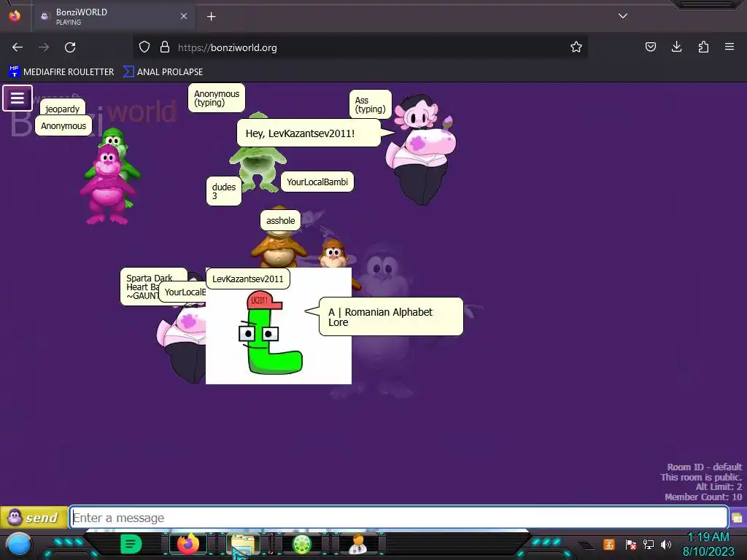Open the Firefox application menu

(729, 47)
